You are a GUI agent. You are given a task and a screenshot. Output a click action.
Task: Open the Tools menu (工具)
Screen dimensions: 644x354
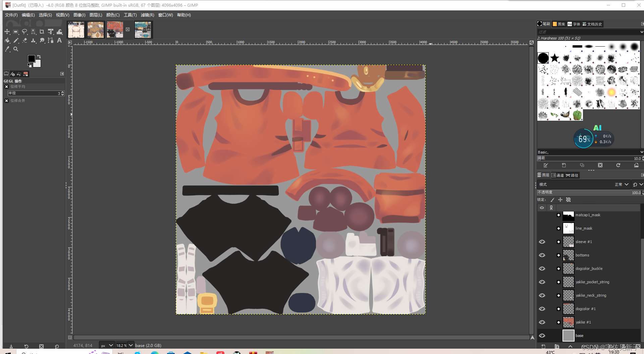(130, 15)
